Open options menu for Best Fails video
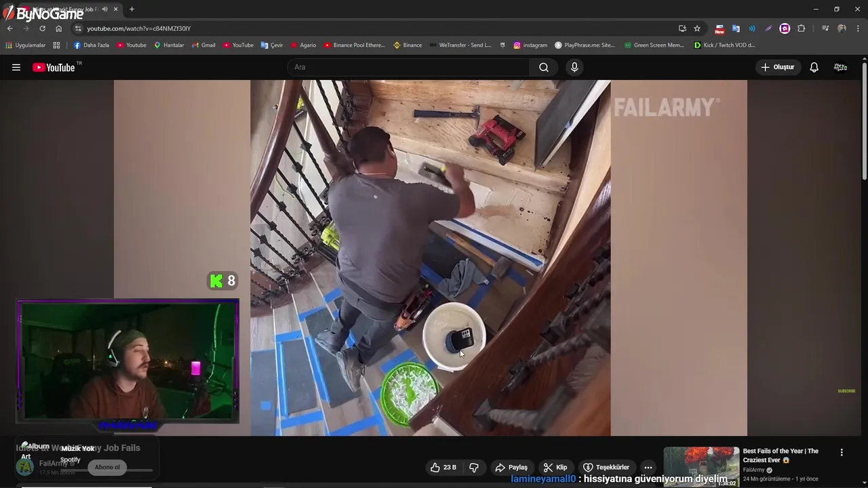Screen dimensions: 868x488 [x=842, y=452]
